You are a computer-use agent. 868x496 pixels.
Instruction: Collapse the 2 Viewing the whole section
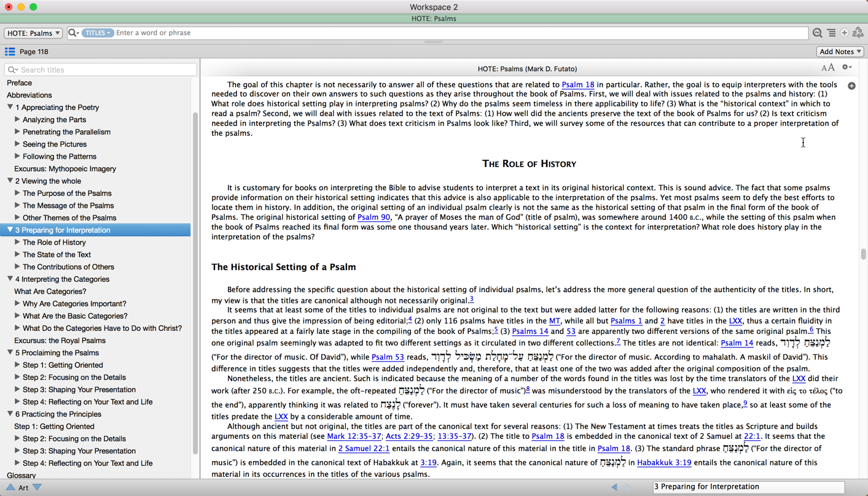click(x=10, y=181)
